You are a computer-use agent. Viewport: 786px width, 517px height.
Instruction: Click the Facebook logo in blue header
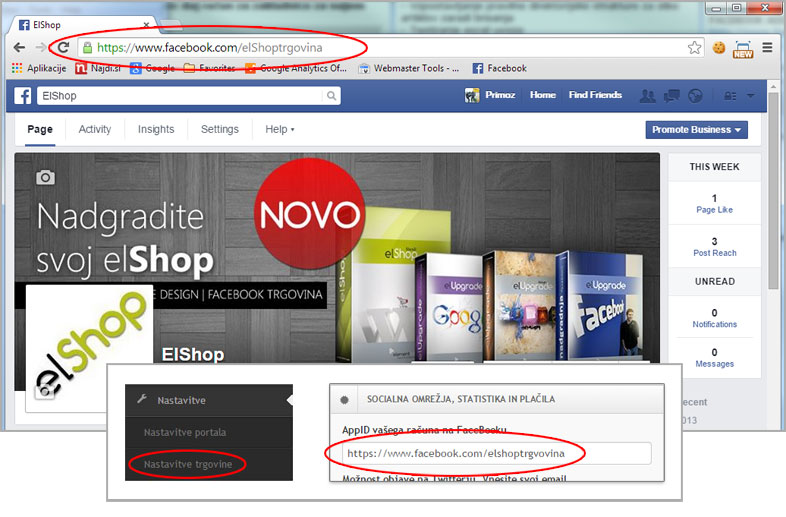point(23,95)
